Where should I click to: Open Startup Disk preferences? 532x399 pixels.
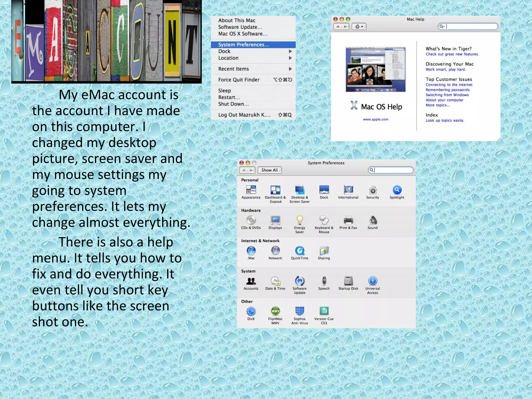pyautogui.click(x=348, y=283)
